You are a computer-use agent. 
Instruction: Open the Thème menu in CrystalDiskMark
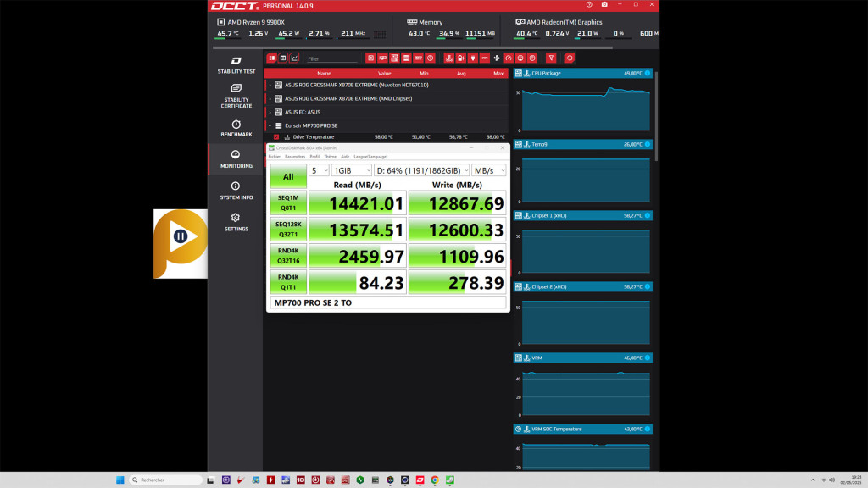(331, 157)
